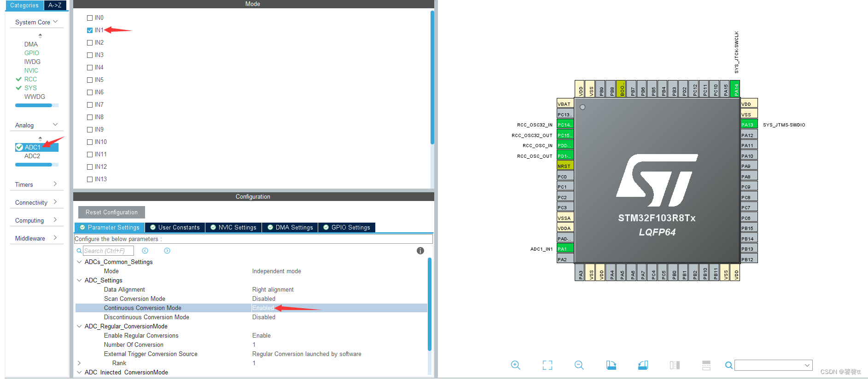Screen dimensions: 868x379
Task: Toggle the vertical split view icon
Action: click(x=675, y=365)
